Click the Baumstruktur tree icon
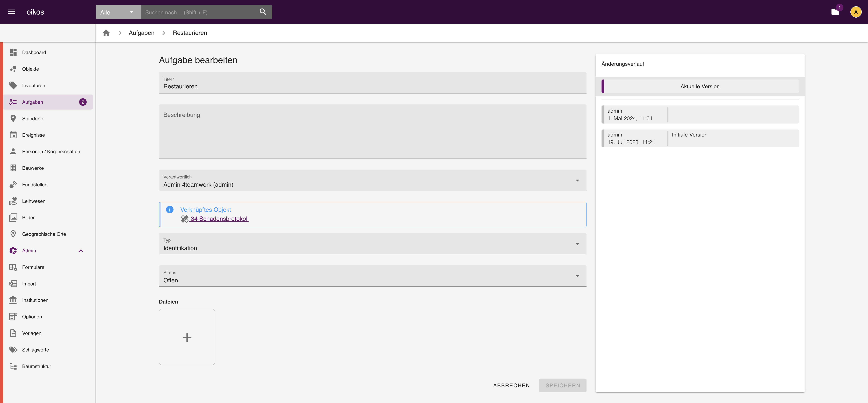The image size is (868, 403). 13,366
